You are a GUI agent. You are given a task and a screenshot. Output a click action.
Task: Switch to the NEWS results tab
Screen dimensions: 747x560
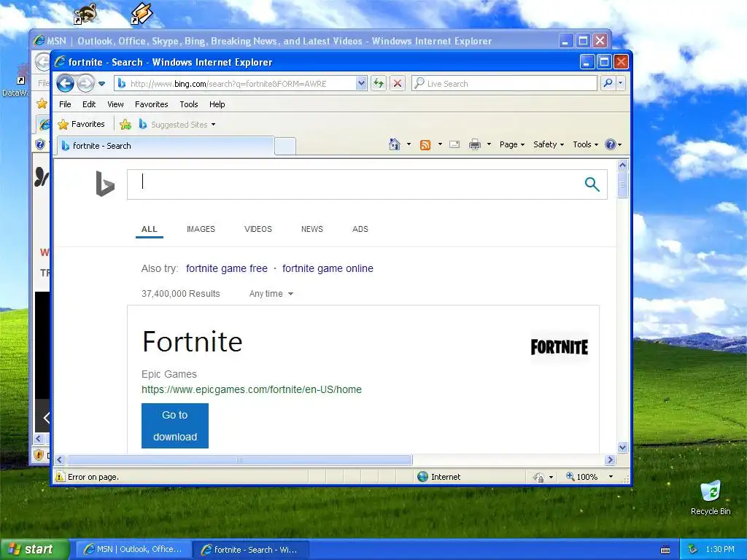[x=312, y=229]
